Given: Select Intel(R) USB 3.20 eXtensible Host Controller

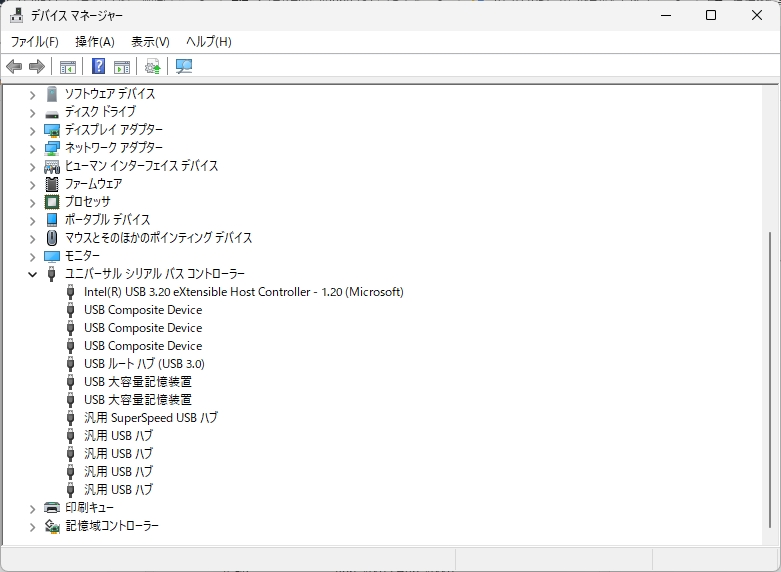Looking at the screenshot, I should point(243,292).
